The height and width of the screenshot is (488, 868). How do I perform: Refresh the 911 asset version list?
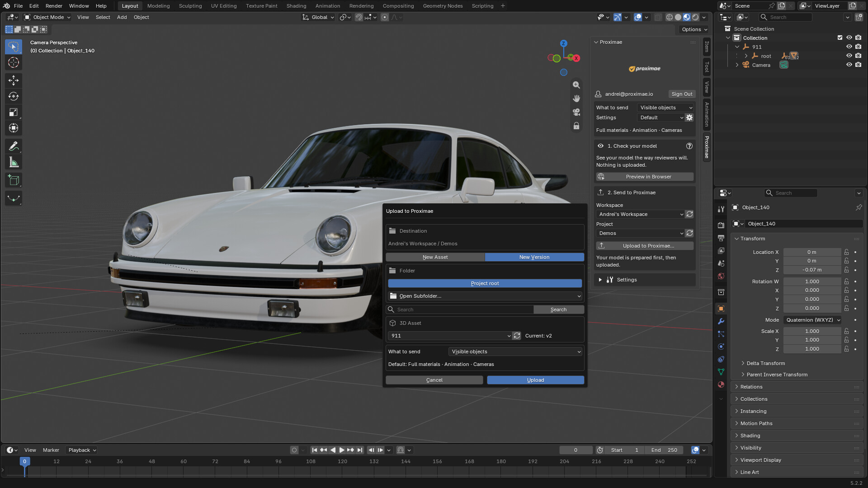tap(517, 336)
